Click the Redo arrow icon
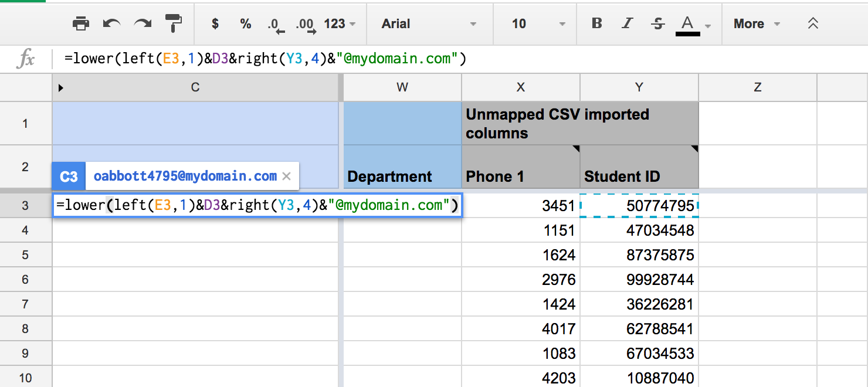 tap(143, 24)
